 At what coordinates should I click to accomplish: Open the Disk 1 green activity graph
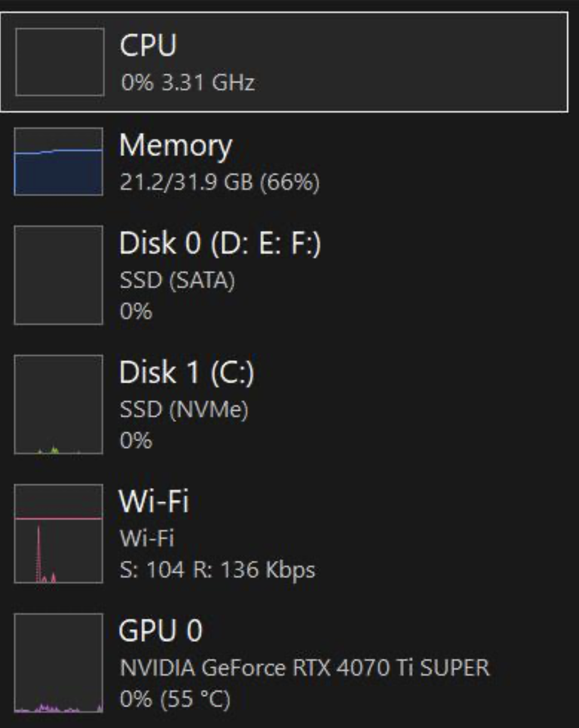58,405
